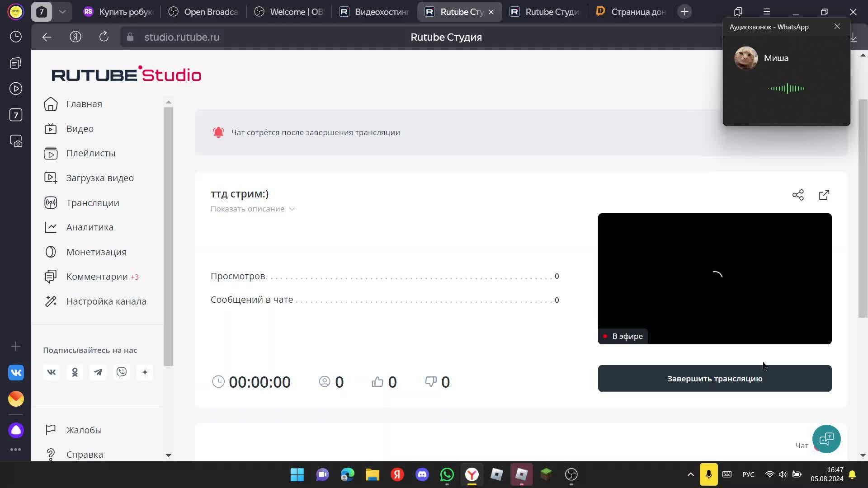Open the tab list dropdown near tab counter
The width and height of the screenshot is (868, 488).
[x=62, y=11]
